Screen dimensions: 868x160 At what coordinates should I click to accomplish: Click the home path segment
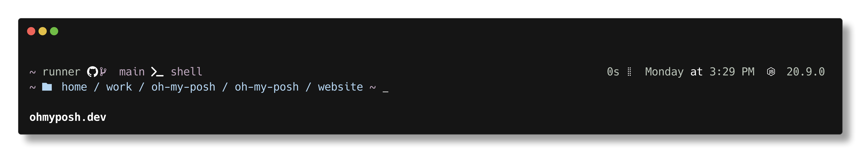point(74,87)
